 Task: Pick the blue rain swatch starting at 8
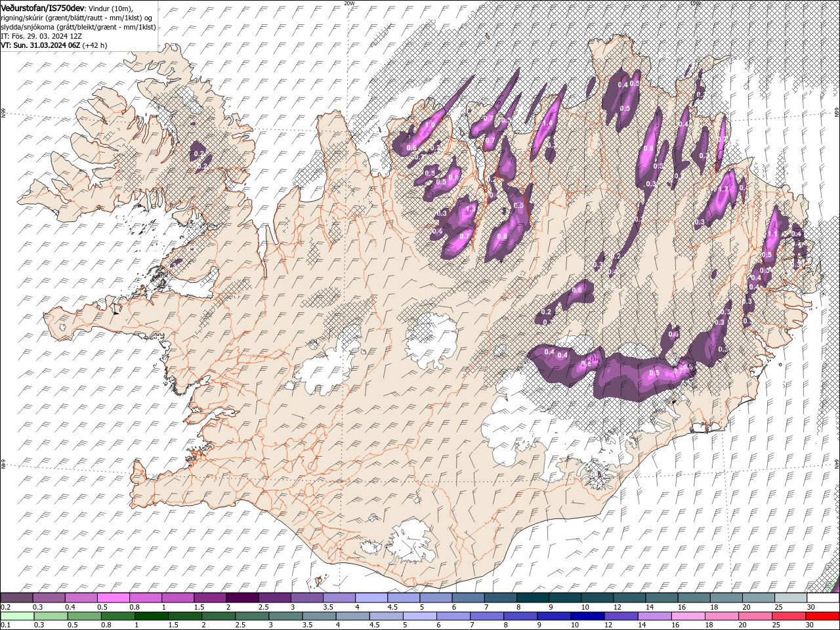click(520, 616)
